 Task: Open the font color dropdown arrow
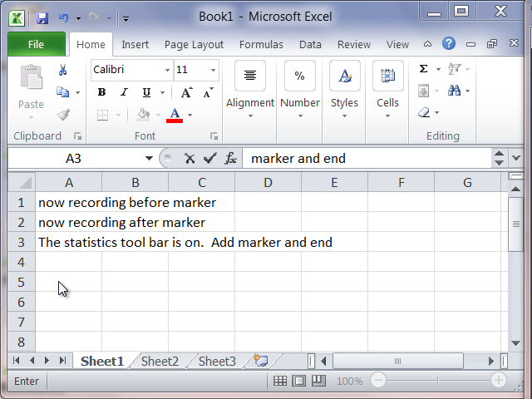190,115
